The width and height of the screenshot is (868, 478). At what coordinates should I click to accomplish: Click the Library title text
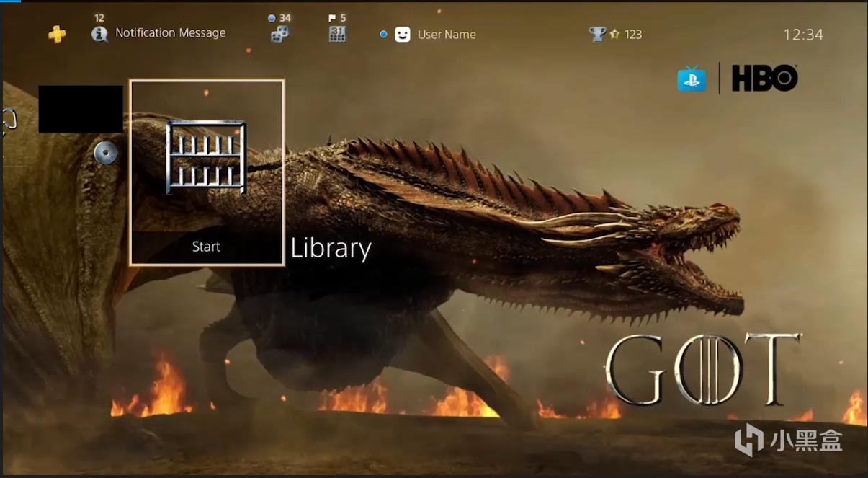point(331,248)
